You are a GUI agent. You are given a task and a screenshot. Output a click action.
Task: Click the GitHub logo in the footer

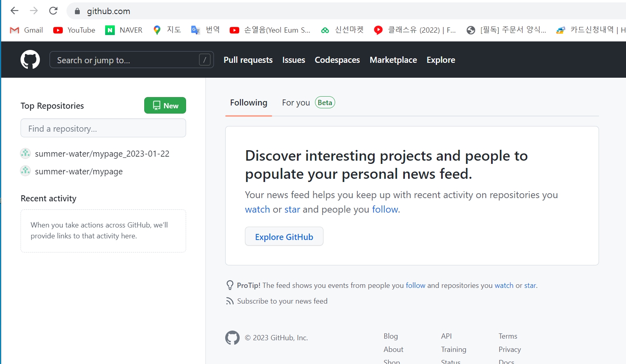tap(232, 338)
